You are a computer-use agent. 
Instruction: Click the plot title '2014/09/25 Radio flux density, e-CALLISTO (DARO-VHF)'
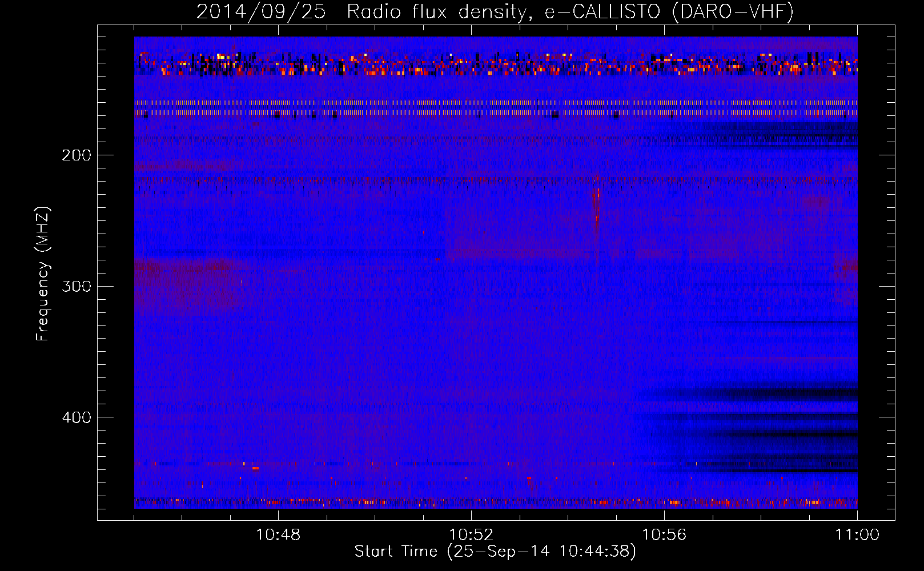click(x=495, y=11)
